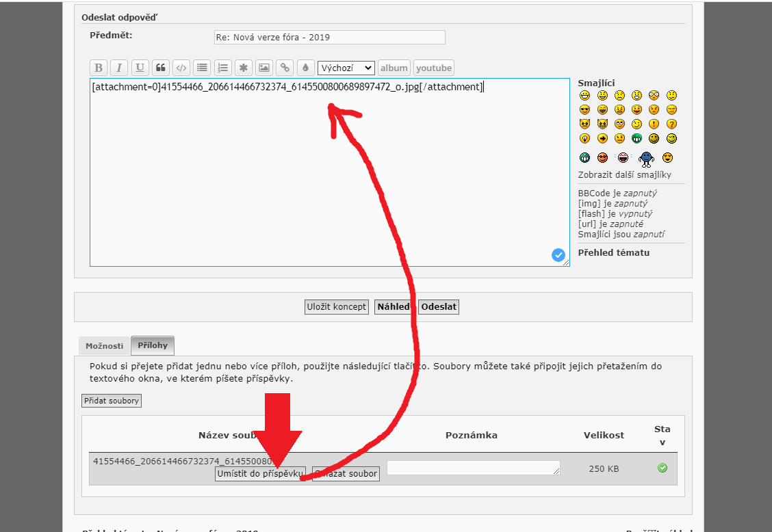The image size is (772, 532).
Task: Toggle bold formatting in the editor toolbar
Action: tap(99, 68)
